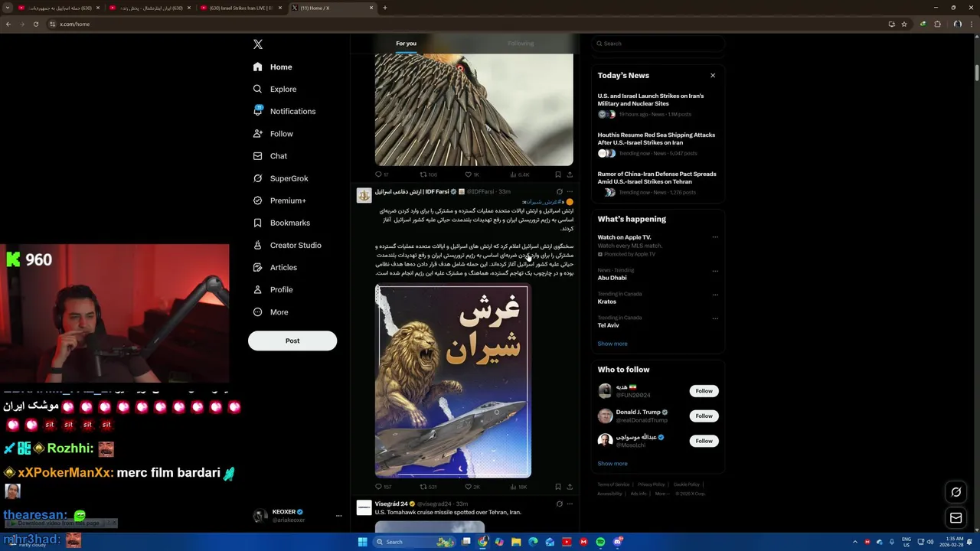Viewport: 980px width, 551px height.
Task: Open Bookmarks in the sidebar
Action: pos(281,223)
